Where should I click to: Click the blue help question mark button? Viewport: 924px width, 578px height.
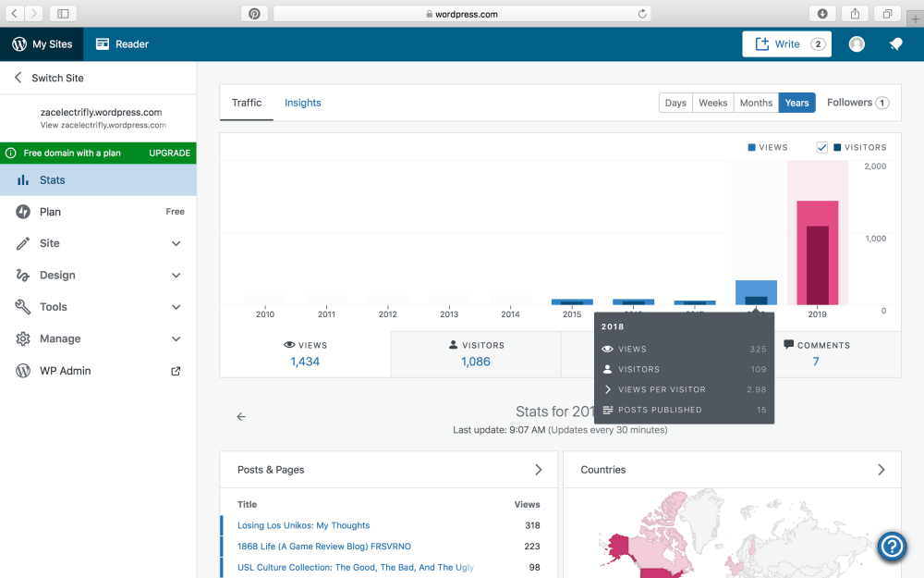pos(892,546)
